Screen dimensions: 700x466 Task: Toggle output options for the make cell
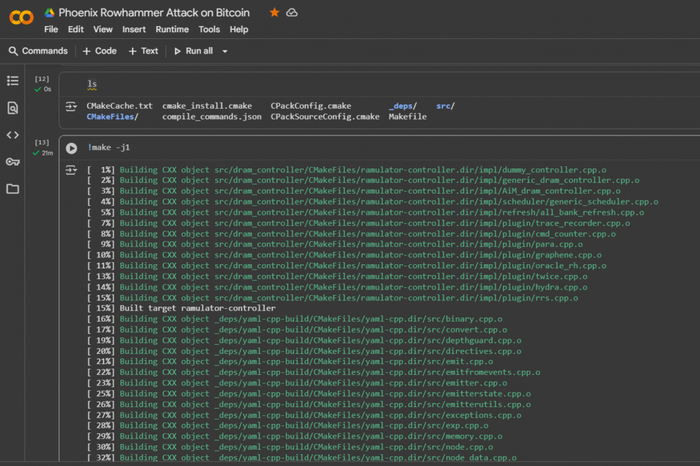coord(71,171)
